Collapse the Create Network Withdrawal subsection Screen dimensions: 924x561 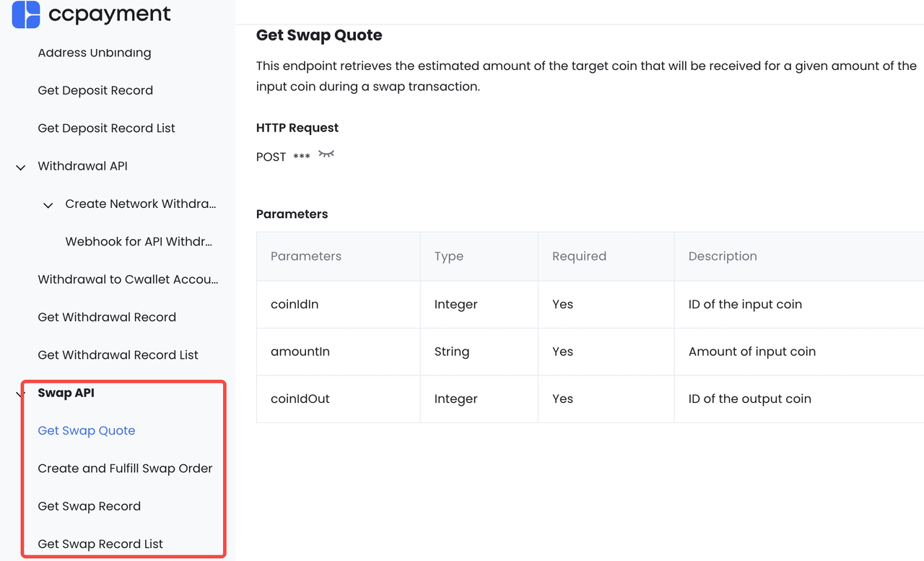tap(48, 204)
